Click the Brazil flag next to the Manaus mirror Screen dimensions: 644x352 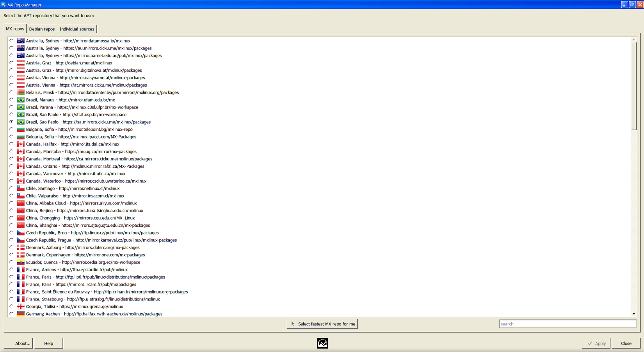21,100
